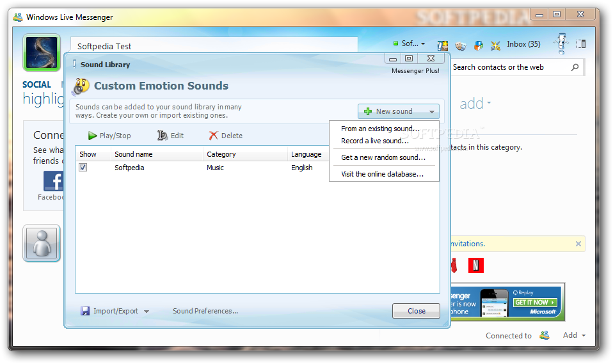Select Visit the online database…
Screen dimensions: 613x364
coord(383,174)
